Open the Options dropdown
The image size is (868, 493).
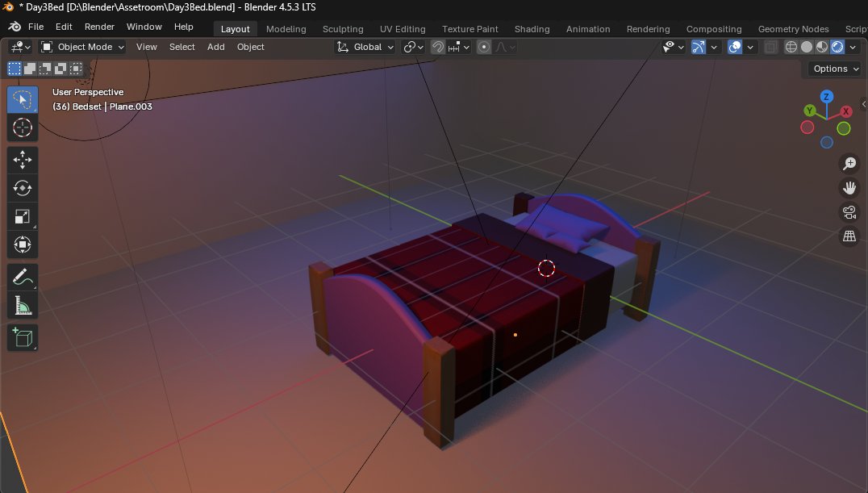(x=836, y=69)
